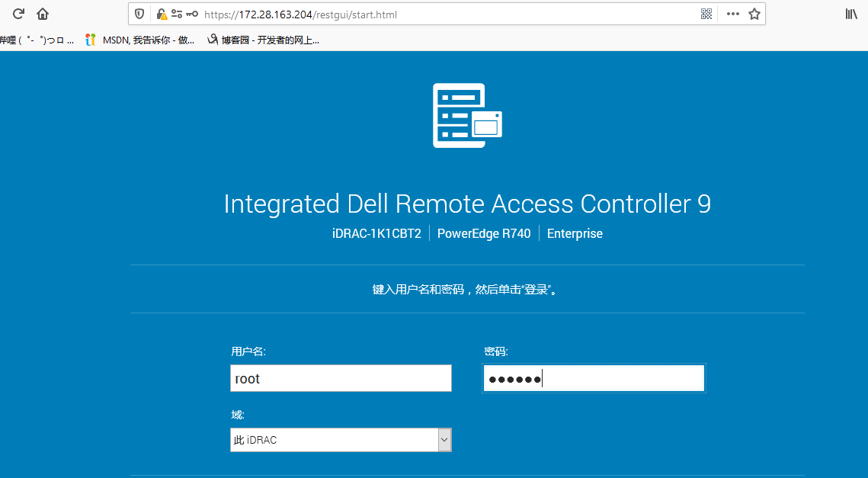Open the MSDN, 我告诉你 bookmark

pos(140,40)
